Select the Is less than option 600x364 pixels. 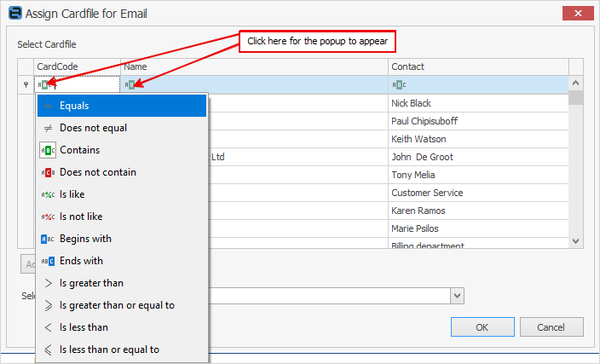[x=122, y=327]
